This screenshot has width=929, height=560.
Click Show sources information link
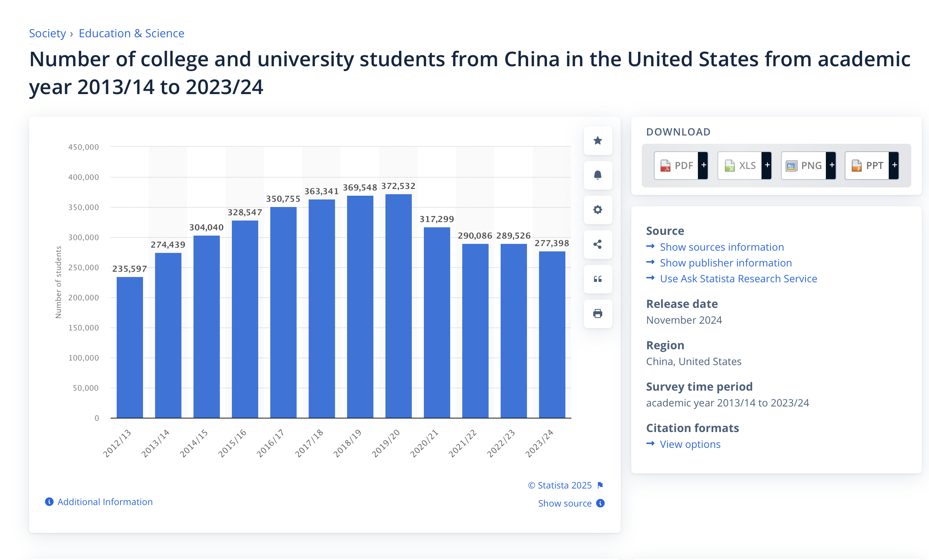pos(721,247)
